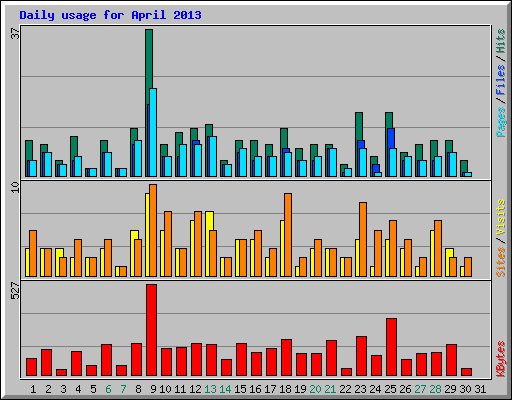512x400 pixels.
Task: Select the cyan Pages bar for day 9
Action: click(153, 132)
